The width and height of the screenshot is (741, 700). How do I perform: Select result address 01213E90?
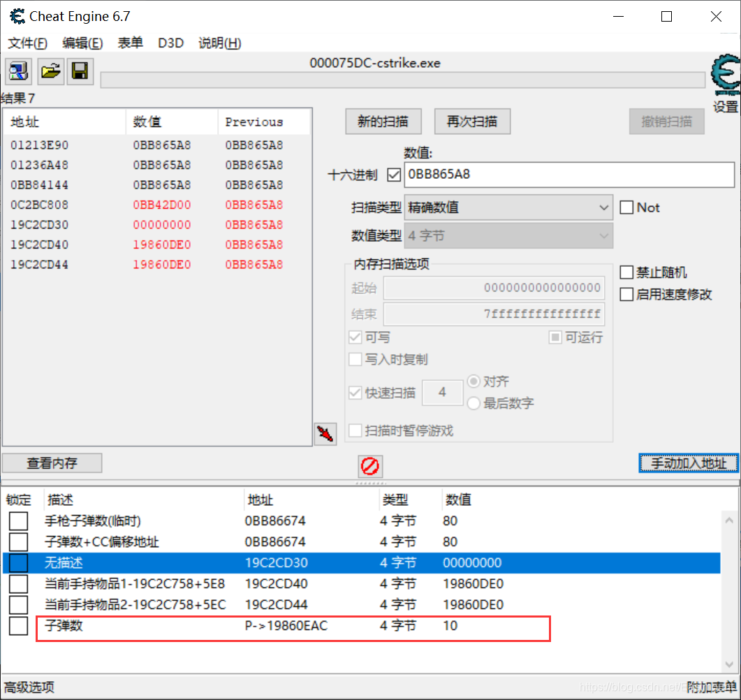[x=40, y=145]
